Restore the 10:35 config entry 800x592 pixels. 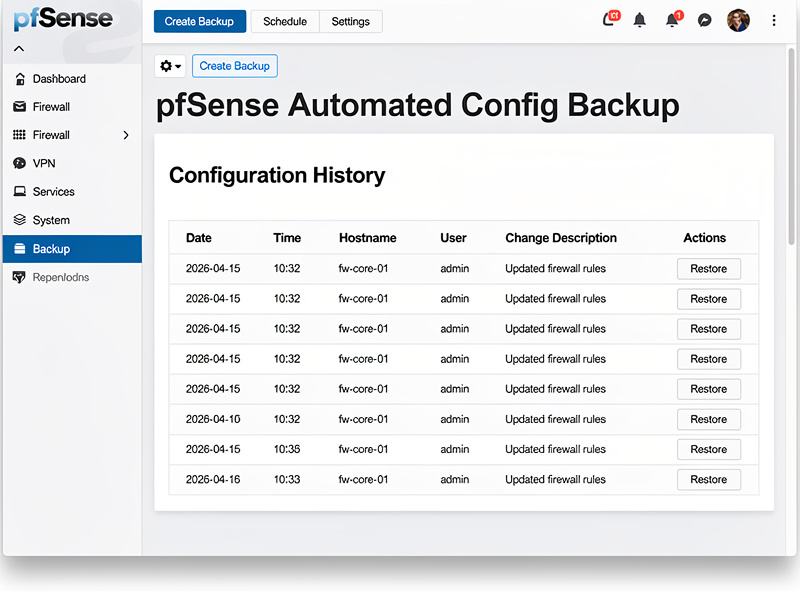pos(709,450)
